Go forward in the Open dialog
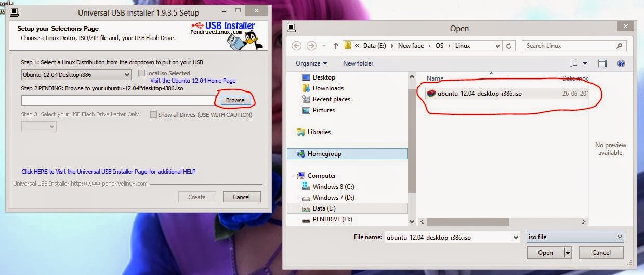Screen dimensions: 644x275 [311, 46]
